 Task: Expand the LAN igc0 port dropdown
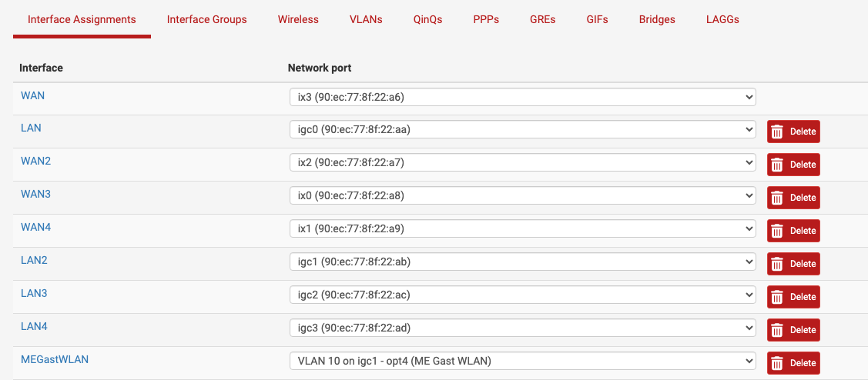coord(522,129)
